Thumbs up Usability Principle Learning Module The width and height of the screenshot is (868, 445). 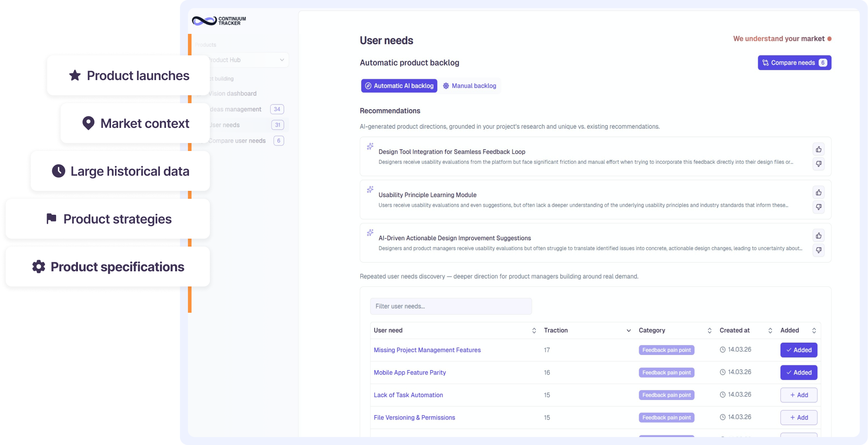click(819, 192)
